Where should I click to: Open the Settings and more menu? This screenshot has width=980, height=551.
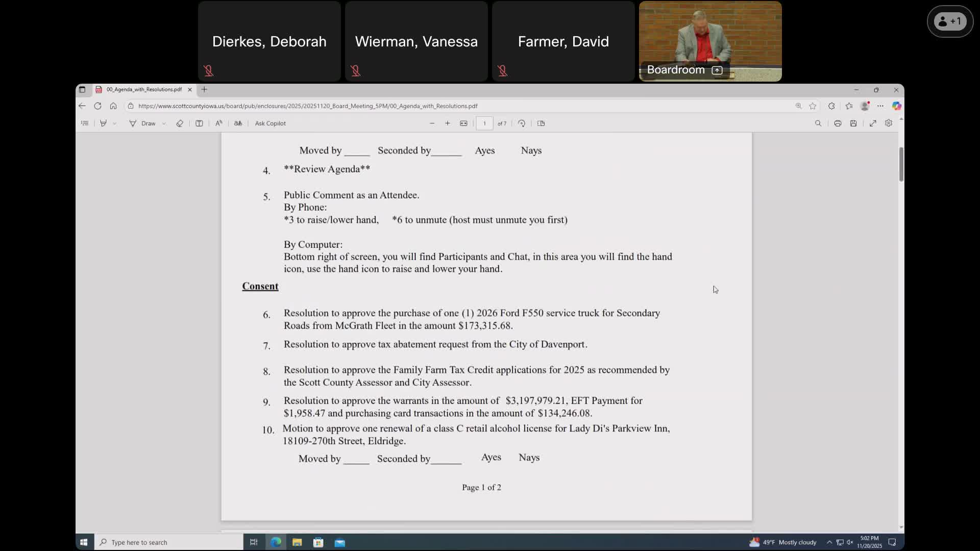pyautogui.click(x=880, y=106)
